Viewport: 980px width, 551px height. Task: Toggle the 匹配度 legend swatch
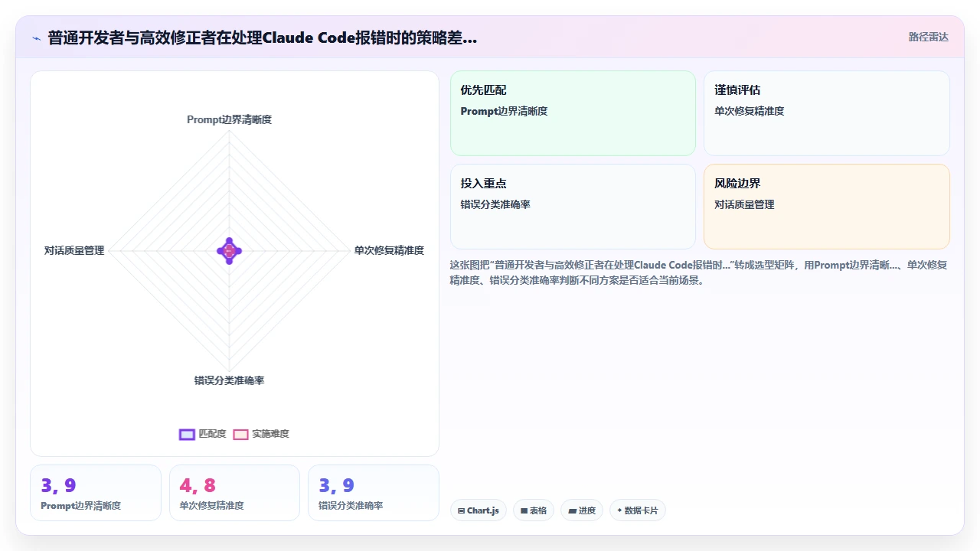coord(187,434)
